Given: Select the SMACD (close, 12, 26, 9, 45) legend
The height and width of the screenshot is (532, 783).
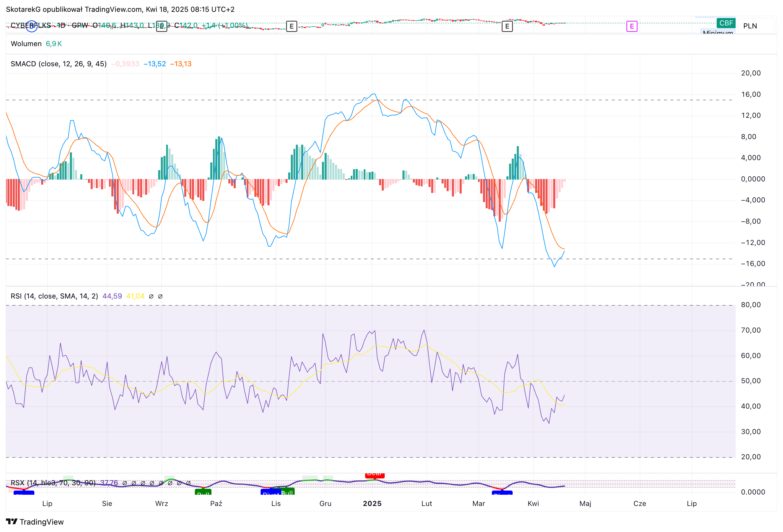Looking at the screenshot, I should tap(59, 64).
